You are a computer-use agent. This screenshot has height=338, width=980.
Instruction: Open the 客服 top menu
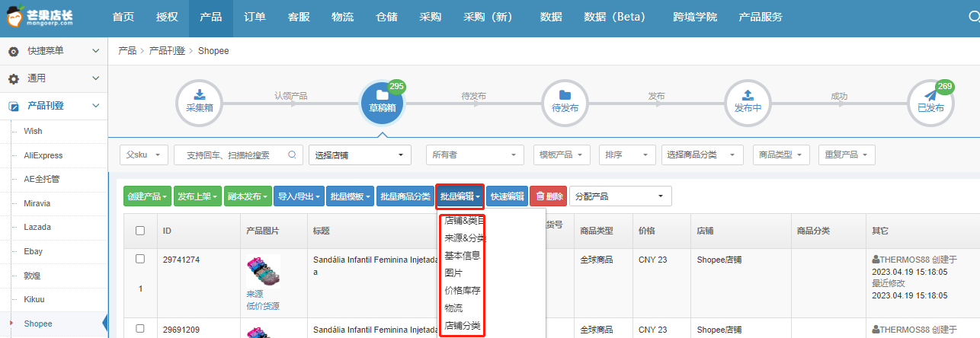299,18
